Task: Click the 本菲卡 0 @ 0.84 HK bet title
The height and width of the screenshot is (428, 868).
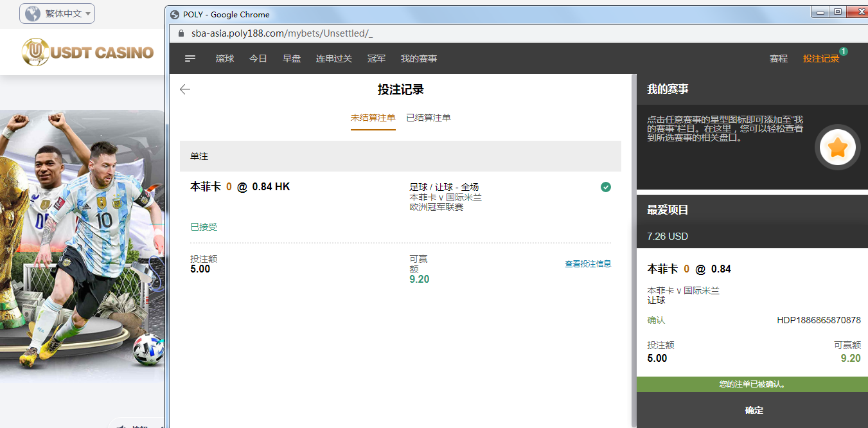Action: (x=240, y=187)
